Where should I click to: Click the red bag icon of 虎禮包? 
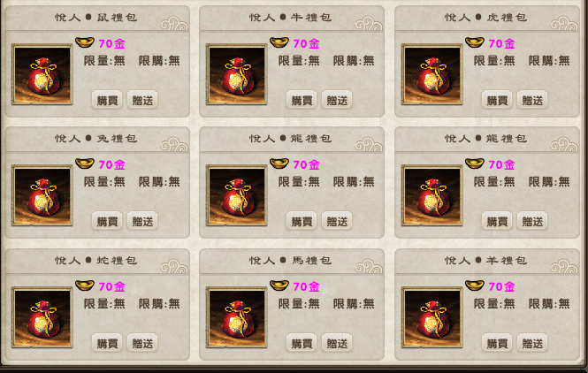432,74
